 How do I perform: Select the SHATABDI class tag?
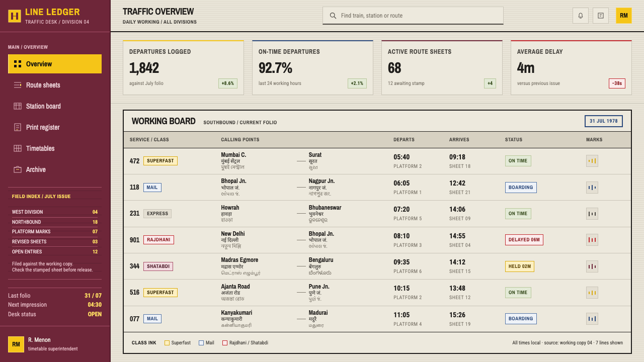click(x=158, y=266)
